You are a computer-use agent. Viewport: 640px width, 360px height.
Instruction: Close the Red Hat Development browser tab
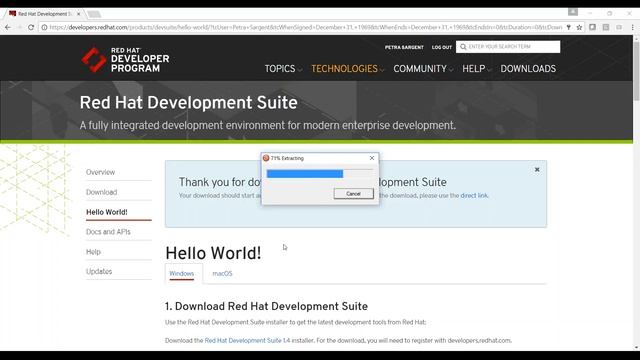pyautogui.click(x=78, y=14)
